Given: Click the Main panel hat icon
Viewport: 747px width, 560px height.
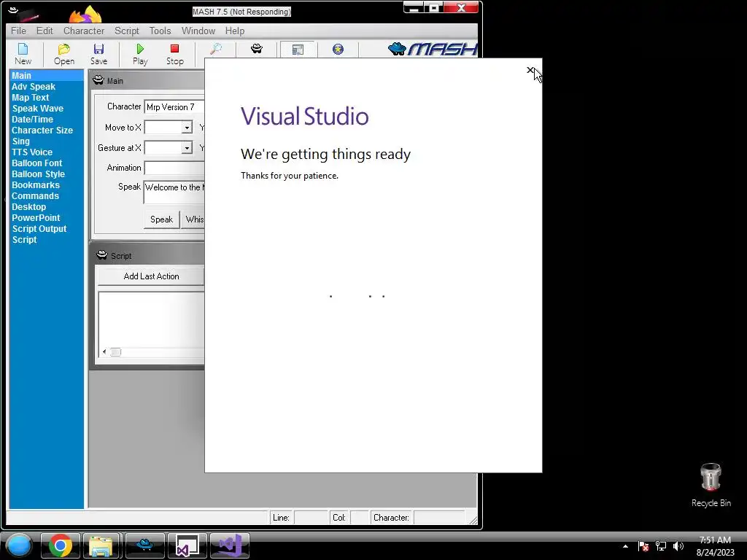Looking at the screenshot, I should (x=98, y=80).
